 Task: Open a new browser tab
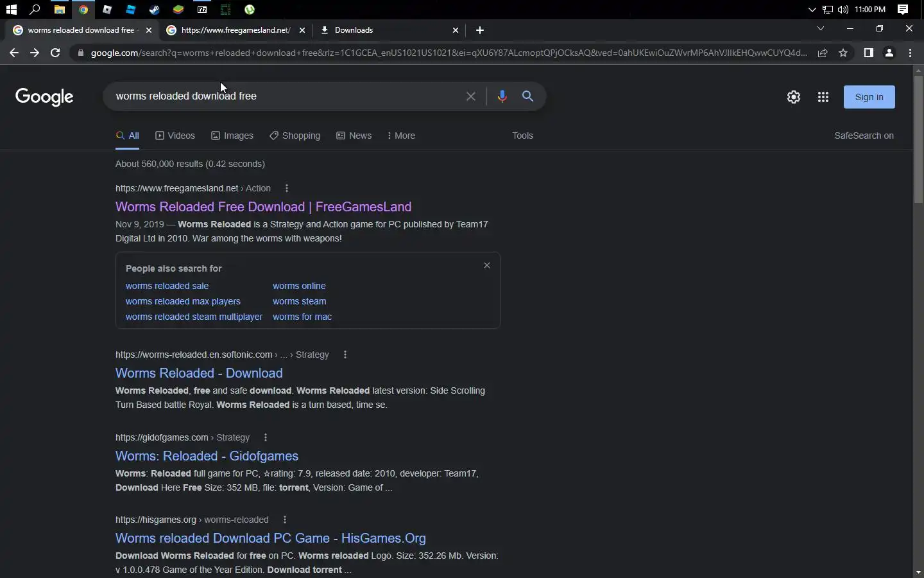coord(480,30)
